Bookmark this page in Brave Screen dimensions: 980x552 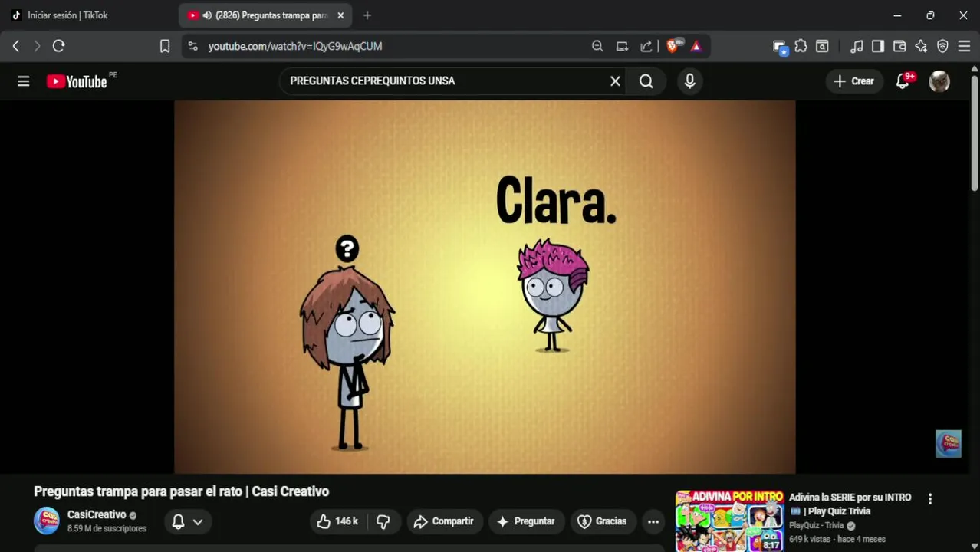pos(165,46)
